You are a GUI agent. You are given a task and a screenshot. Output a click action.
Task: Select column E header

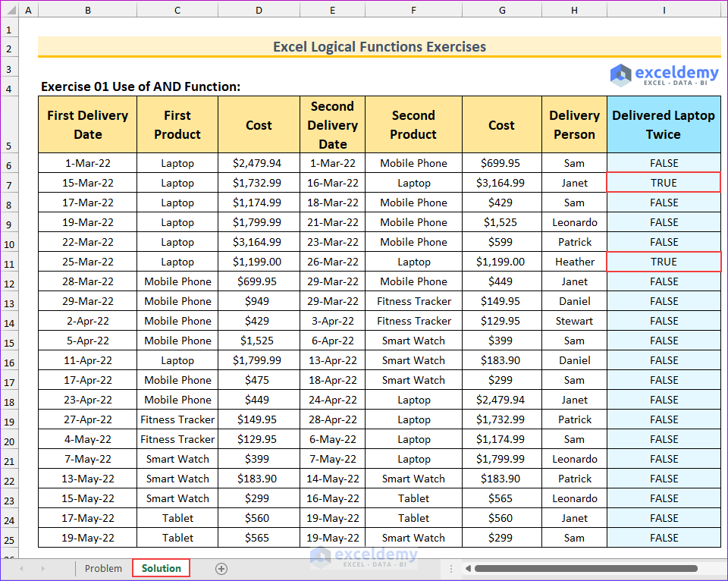(x=332, y=10)
